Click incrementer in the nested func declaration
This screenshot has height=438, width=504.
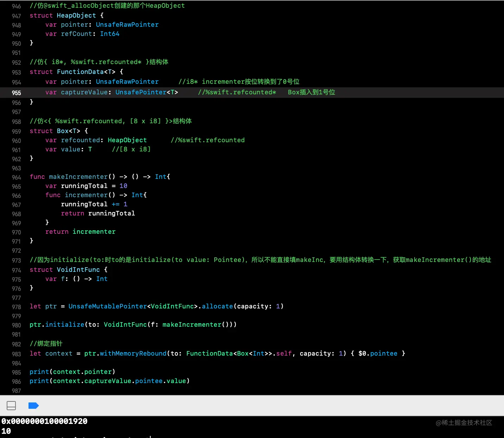coord(86,195)
